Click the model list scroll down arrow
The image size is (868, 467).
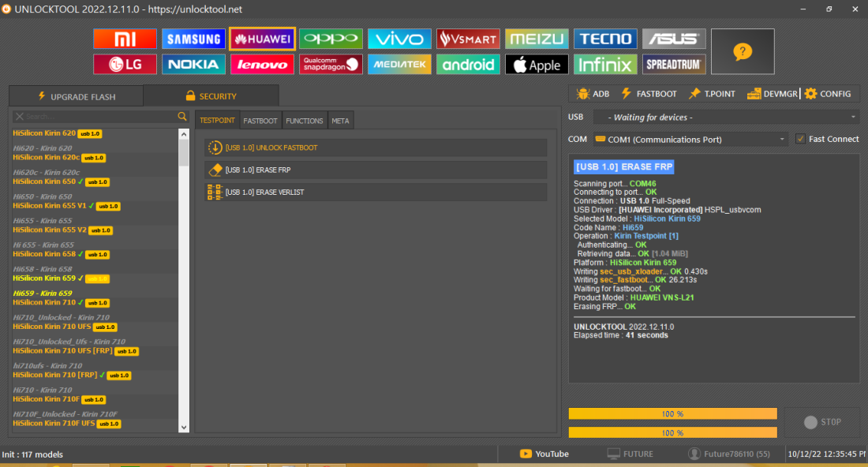[x=184, y=428]
